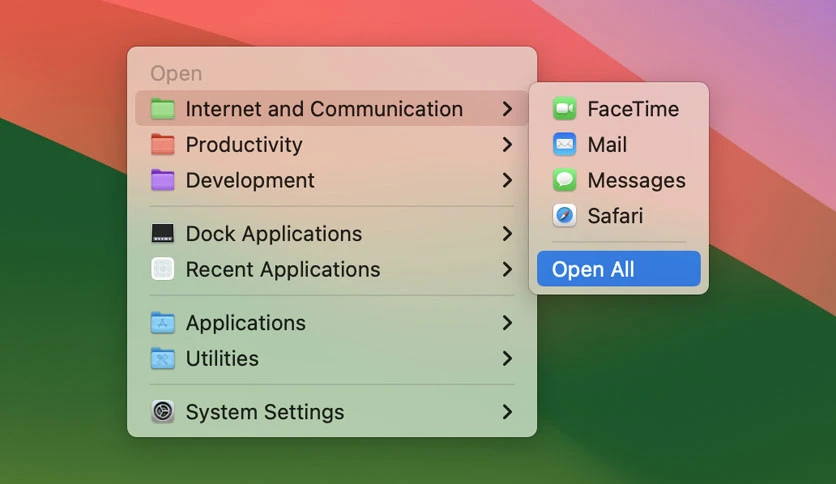The image size is (836, 484).
Task: Expand the Development submenu chevron
Action: (507, 180)
